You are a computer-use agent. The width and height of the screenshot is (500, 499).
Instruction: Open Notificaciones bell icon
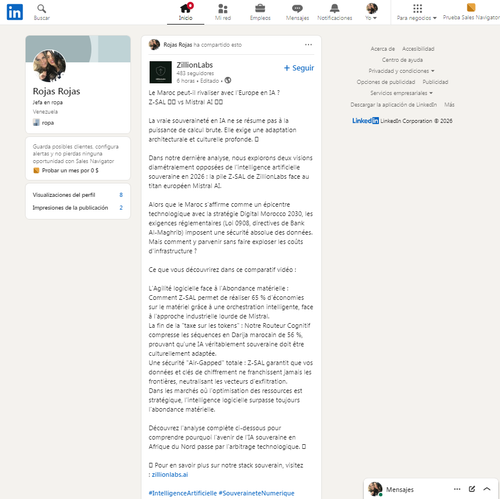click(335, 8)
